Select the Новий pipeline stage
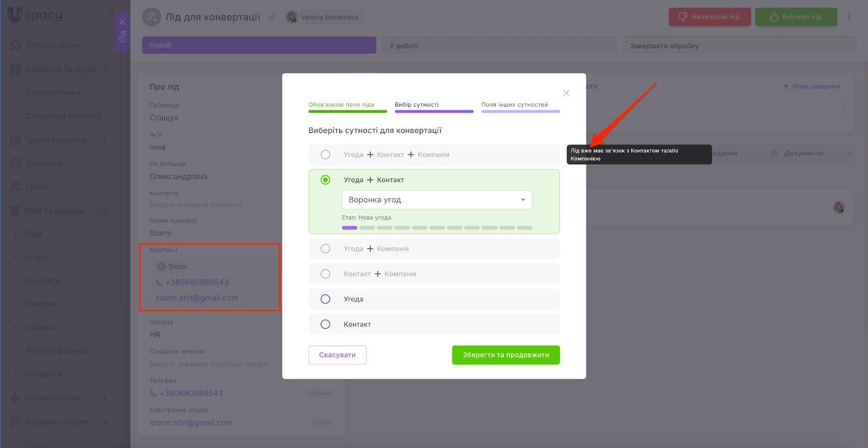Viewport: 868px width, 448px height. tap(259, 45)
